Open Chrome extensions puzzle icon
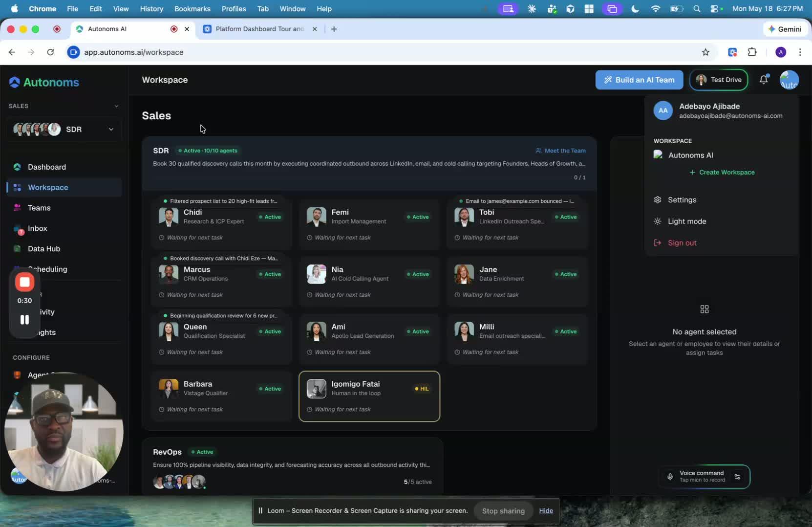Image resolution: width=812 pixels, height=527 pixels. (x=752, y=52)
